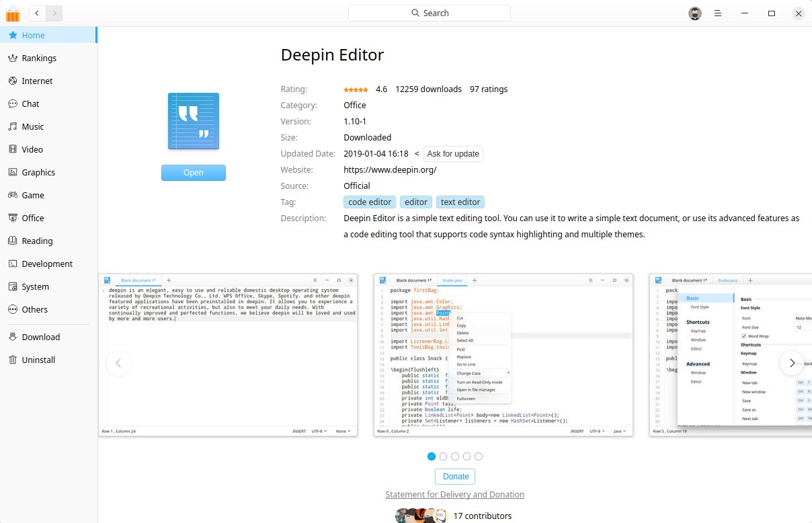Click the Office category icon in sidebar
This screenshot has height=523, width=812.
coord(13,218)
